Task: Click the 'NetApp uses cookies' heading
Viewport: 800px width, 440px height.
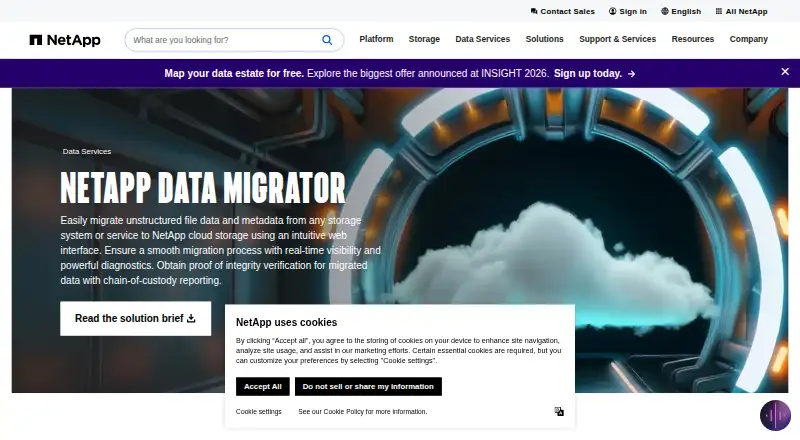Action: [286, 322]
